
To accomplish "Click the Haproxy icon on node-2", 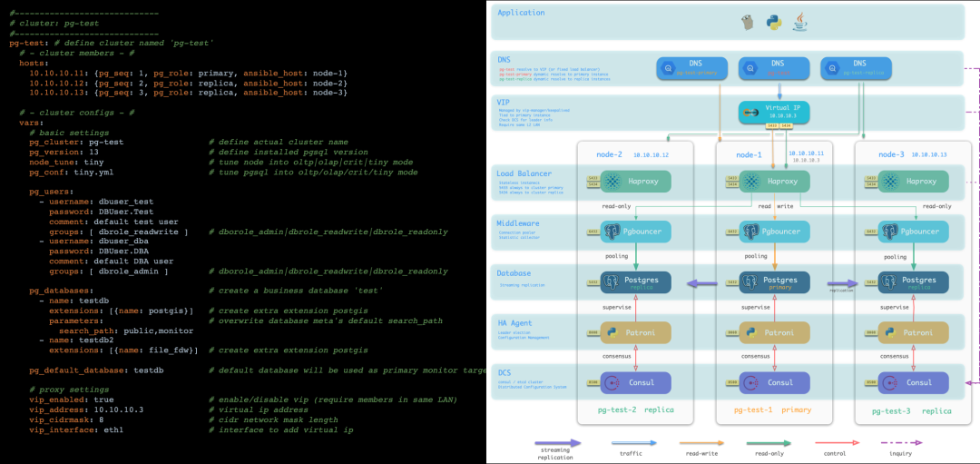I will pos(611,182).
